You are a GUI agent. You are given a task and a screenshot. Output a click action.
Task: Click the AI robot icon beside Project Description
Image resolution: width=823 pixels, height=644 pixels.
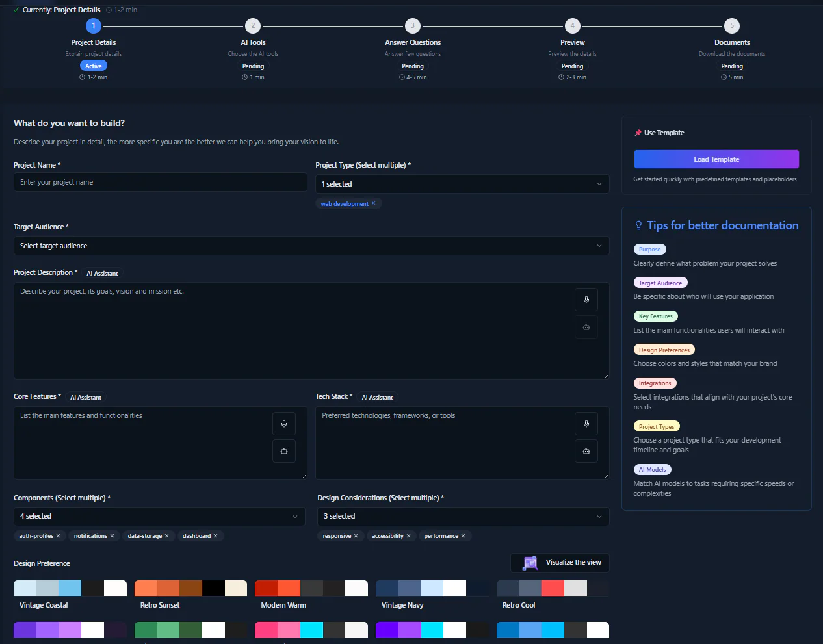(586, 327)
